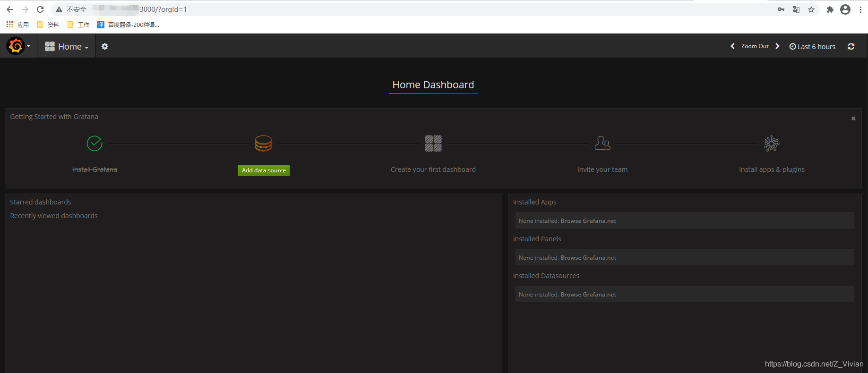The image size is (868, 373).
Task: Open Invite your team step
Action: 602,170
